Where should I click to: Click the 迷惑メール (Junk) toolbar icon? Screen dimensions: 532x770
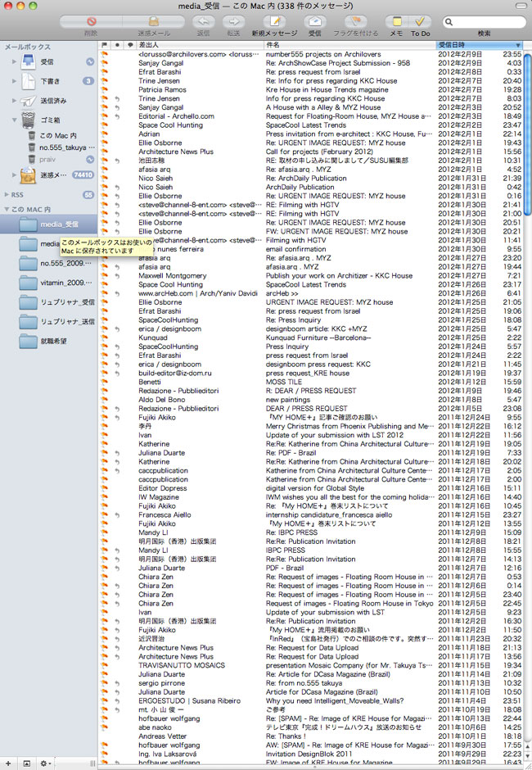154,21
